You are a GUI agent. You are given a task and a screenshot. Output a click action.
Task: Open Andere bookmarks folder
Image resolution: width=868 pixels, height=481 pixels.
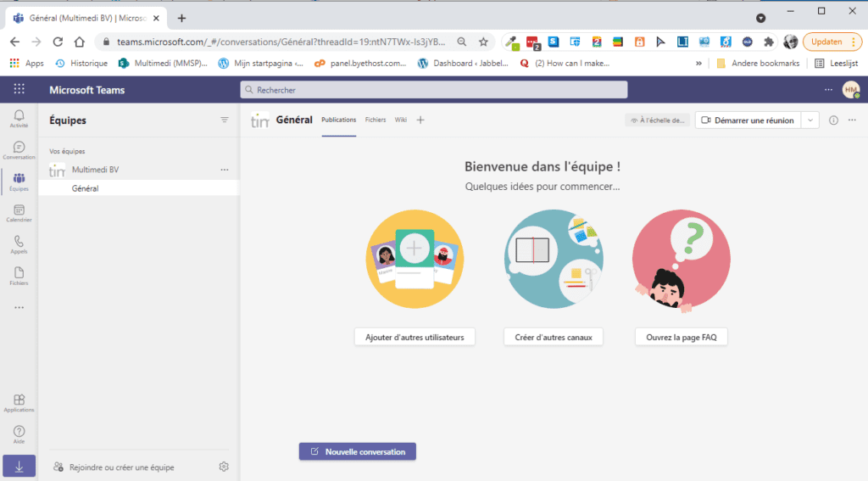point(759,63)
